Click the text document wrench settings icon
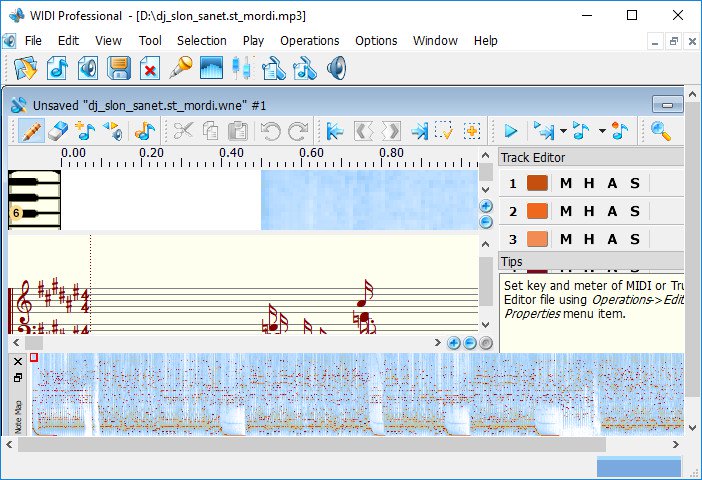This screenshot has width=702, height=480. click(x=273, y=69)
